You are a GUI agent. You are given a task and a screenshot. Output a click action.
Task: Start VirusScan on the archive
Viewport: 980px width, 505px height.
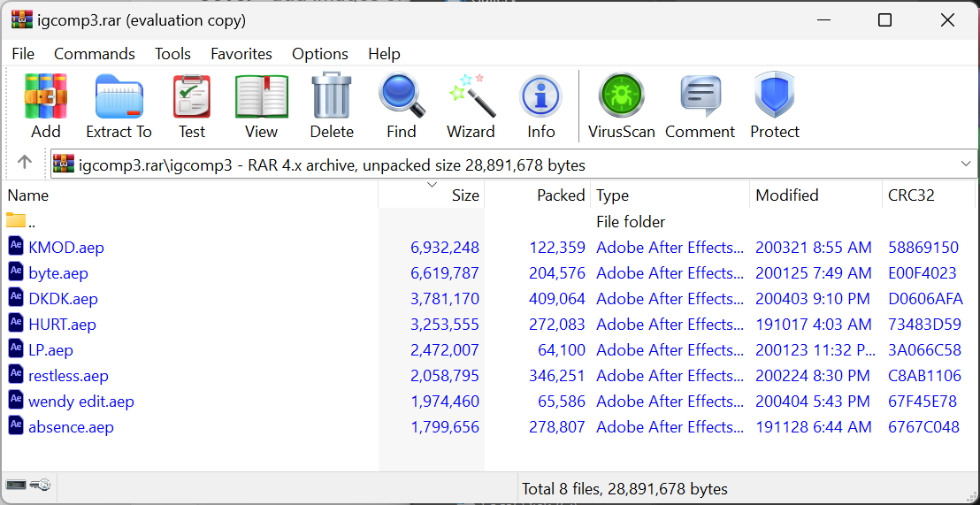click(621, 96)
